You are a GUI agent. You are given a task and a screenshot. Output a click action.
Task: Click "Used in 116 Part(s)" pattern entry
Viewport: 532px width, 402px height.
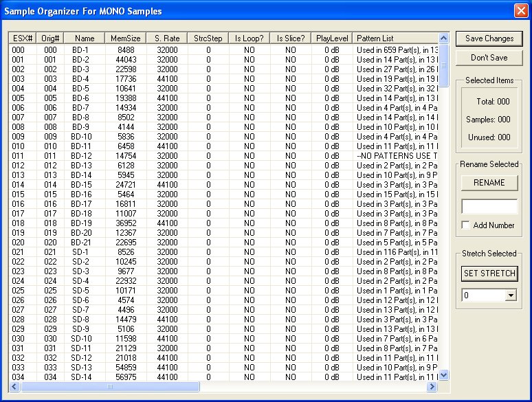point(397,252)
